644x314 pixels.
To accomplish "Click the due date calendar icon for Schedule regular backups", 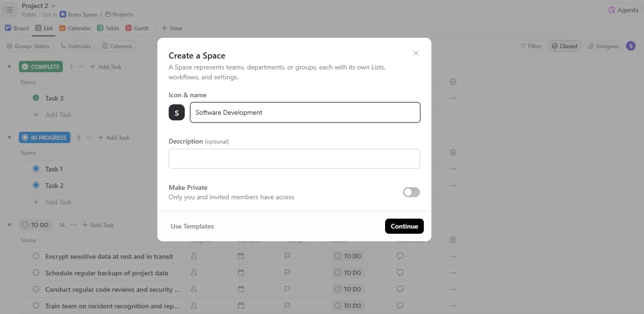I will tap(241, 272).
